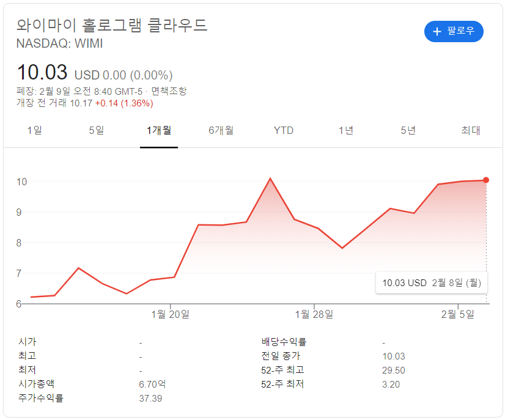Click the USD 0.00 (0.00%) change text
Screen dimensions: 505x420
(123, 75)
